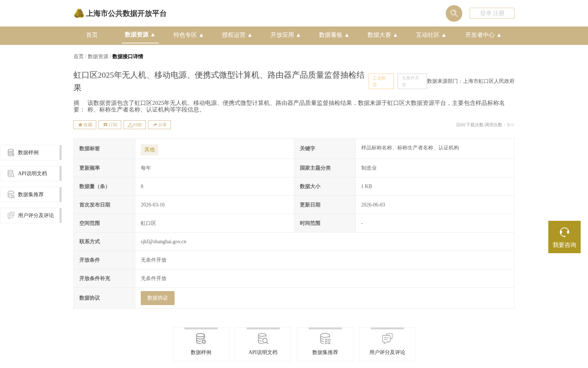This screenshot has height=368, width=588.
Task: Expand the 数据大赛 menu arrow
Action: click(x=395, y=35)
